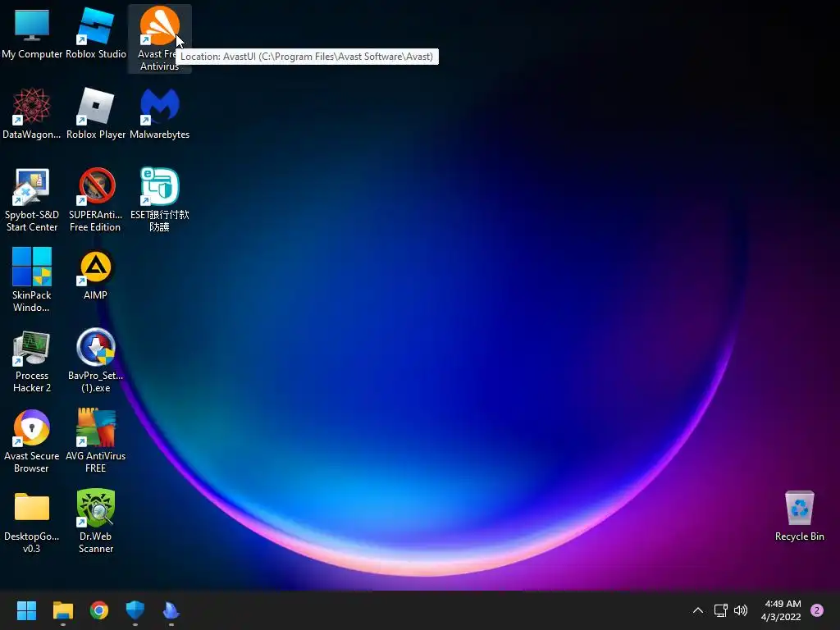The height and width of the screenshot is (630, 840).
Task: Open notification center badge showing 2
Action: click(x=817, y=610)
